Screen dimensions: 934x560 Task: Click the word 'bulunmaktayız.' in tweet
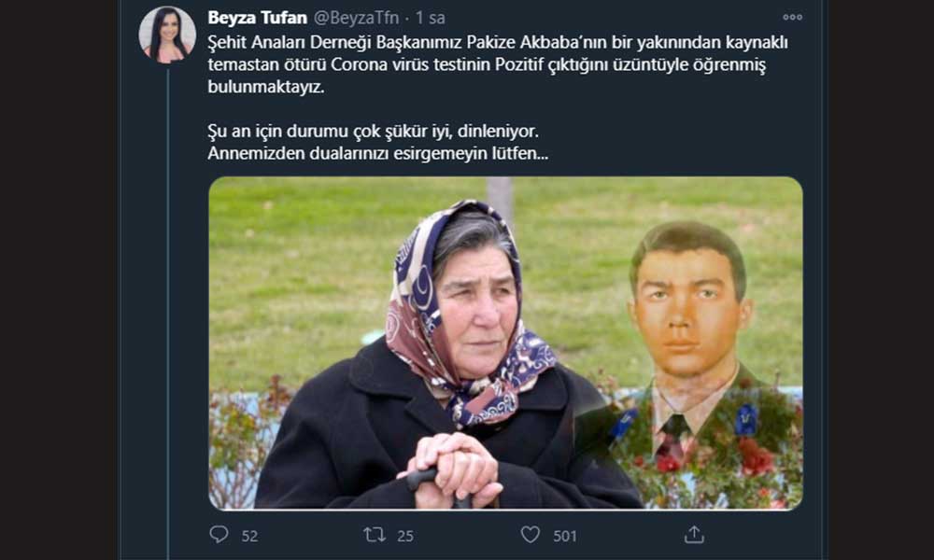265,86
